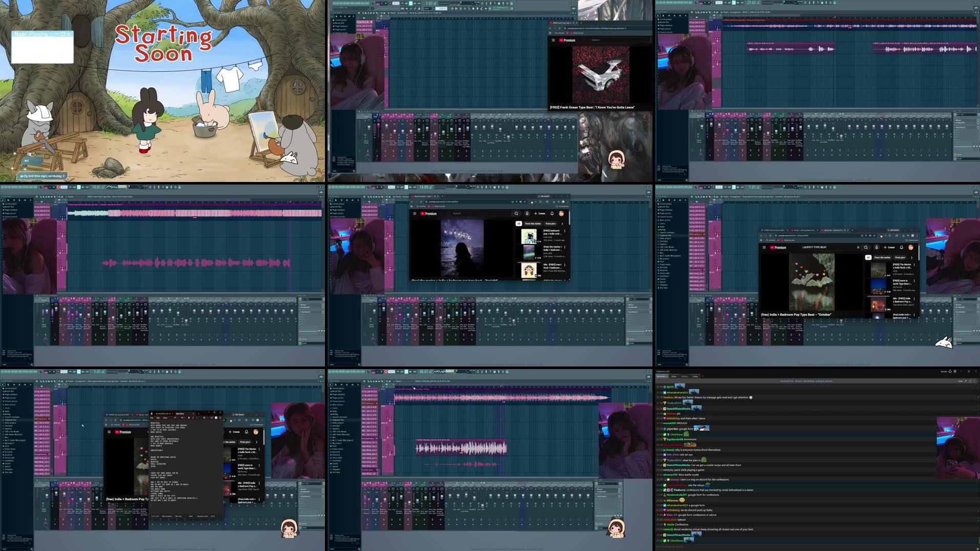Switch to another channel tab in Chatterino
The image size is (980, 551).
(x=673, y=376)
